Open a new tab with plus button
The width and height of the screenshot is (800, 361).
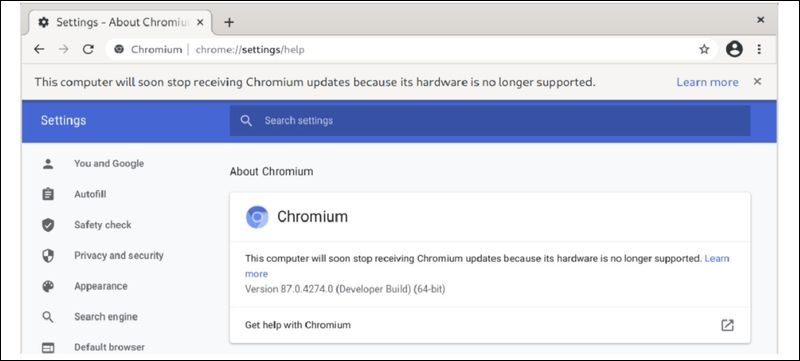click(x=229, y=22)
